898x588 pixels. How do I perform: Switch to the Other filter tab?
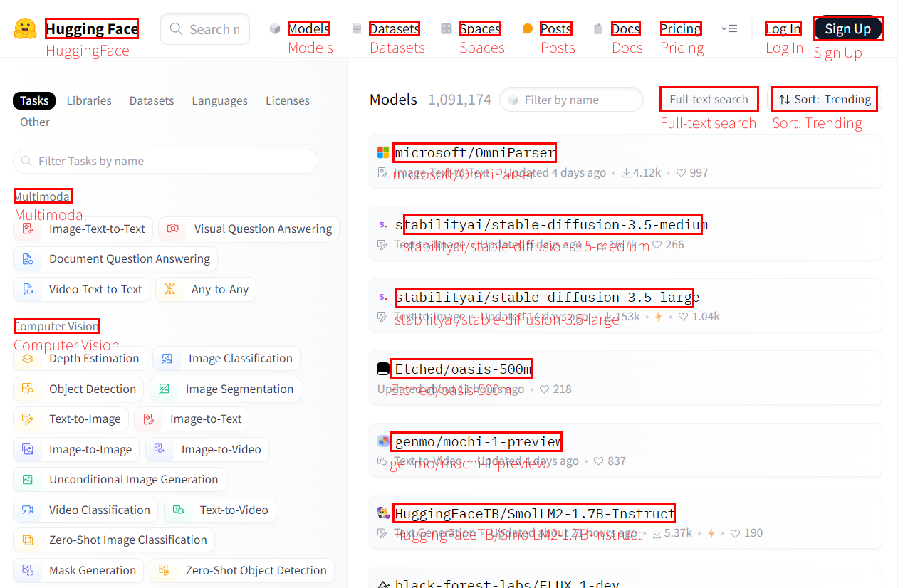tap(35, 122)
